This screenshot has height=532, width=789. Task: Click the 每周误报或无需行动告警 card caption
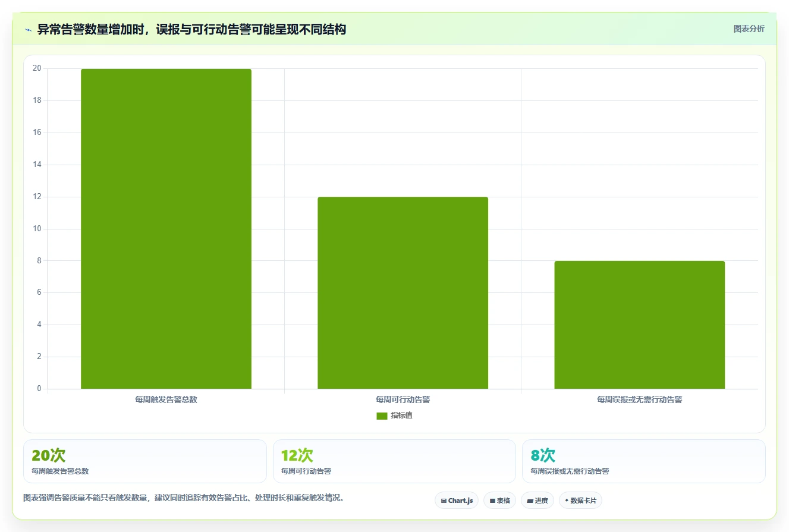click(570, 471)
